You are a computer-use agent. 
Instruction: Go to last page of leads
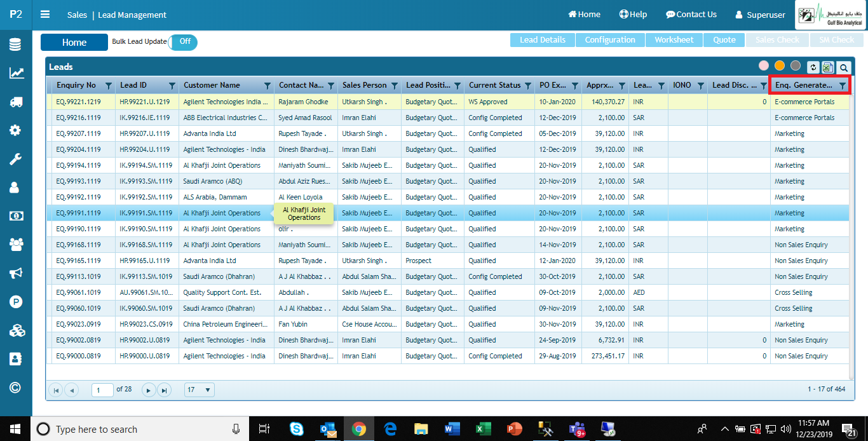pyautogui.click(x=164, y=390)
